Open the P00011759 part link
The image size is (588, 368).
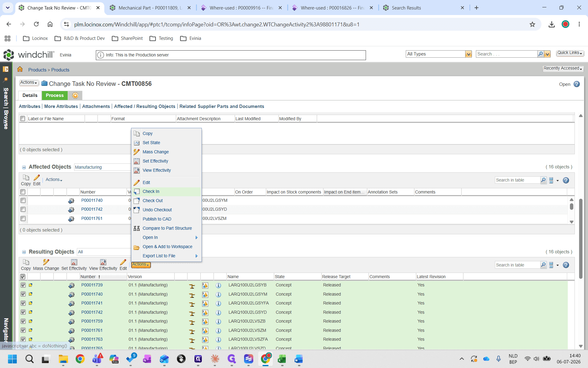[92, 321]
